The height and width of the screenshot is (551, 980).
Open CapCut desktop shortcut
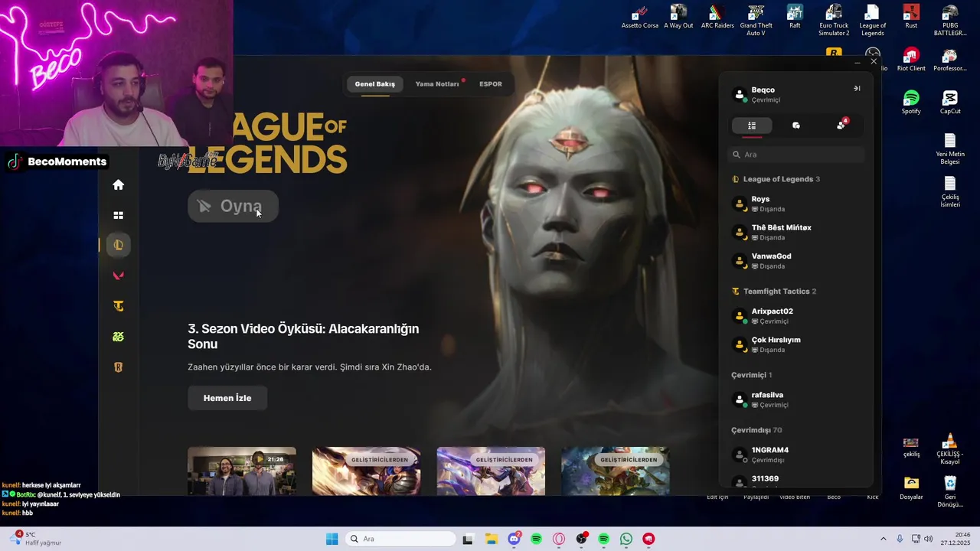tap(949, 103)
